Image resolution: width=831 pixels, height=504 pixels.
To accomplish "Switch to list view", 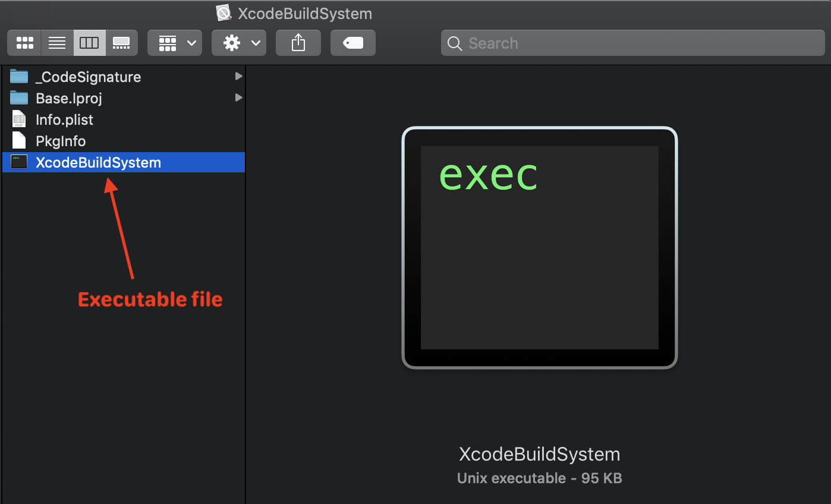I will (57, 43).
